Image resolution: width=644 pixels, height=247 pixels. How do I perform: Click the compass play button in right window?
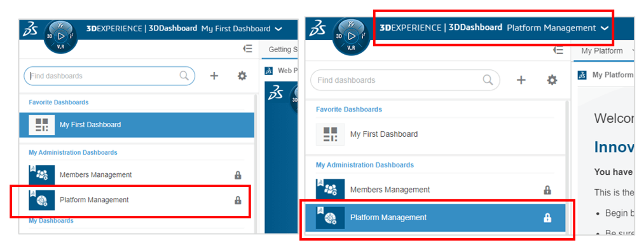point(351,36)
